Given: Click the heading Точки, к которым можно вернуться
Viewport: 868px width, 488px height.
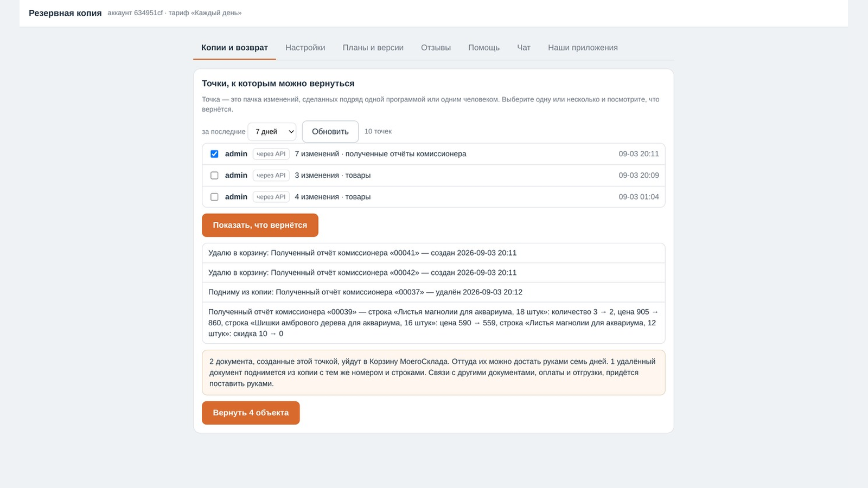Looking at the screenshot, I should click(278, 84).
